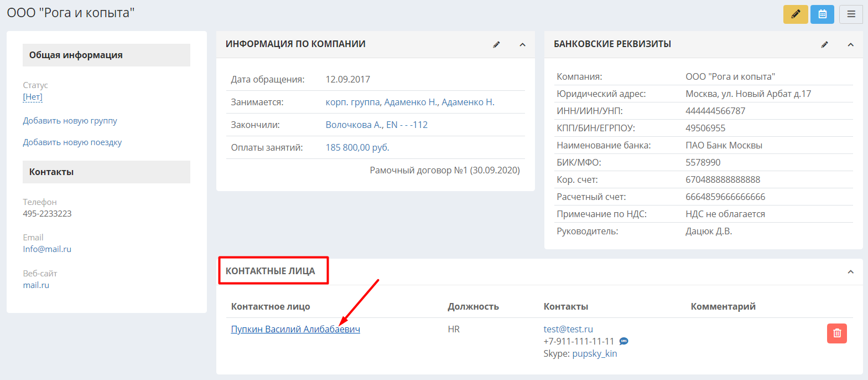
Task: Collapse the Банковские реквизиты panel
Action: (x=851, y=44)
